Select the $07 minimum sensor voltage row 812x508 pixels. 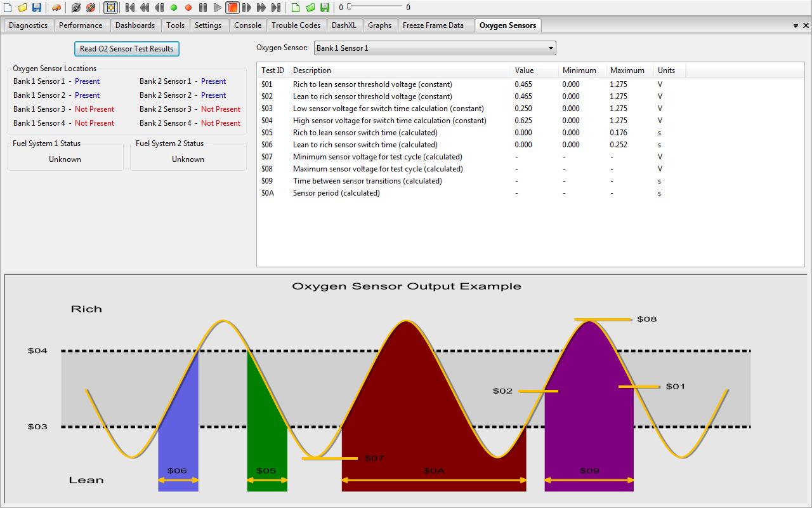coord(530,157)
